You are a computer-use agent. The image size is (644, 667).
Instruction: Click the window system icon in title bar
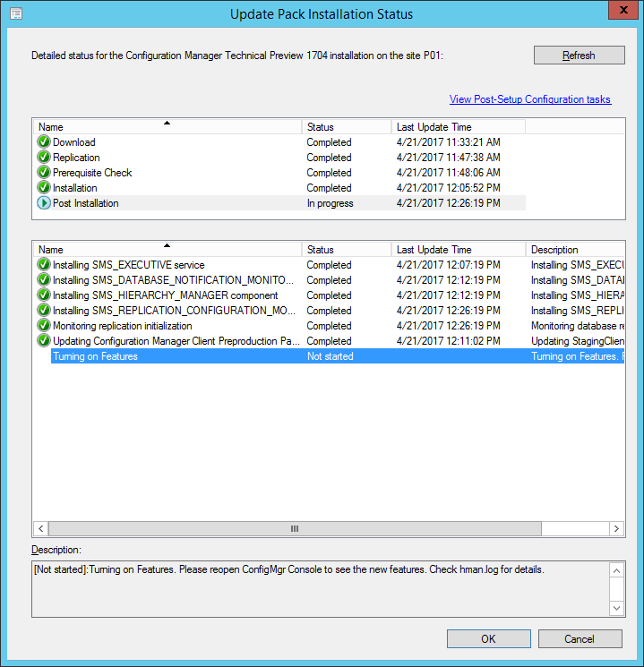click(x=16, y=13)
